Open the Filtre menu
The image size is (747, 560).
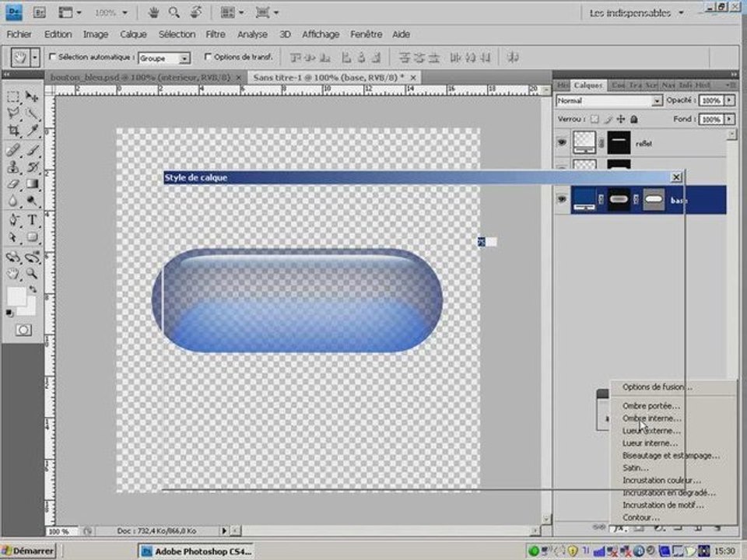[x=216, y=34]
